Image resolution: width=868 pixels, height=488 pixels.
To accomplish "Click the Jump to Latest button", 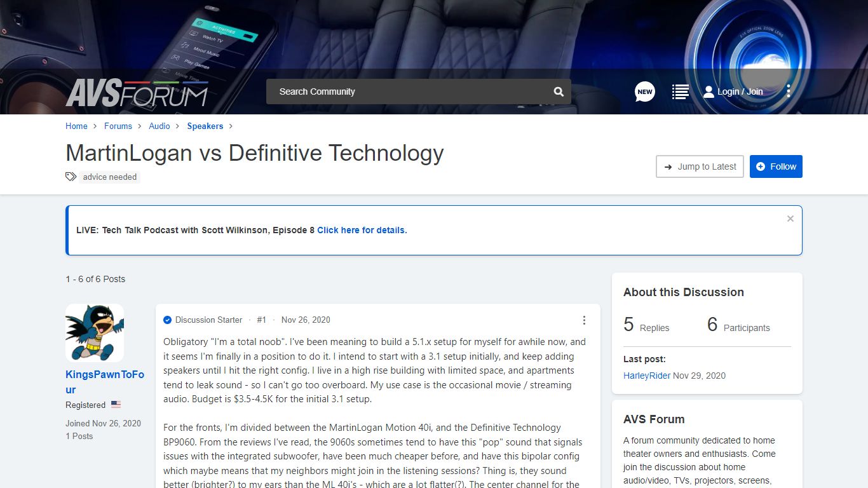I will point(700,166).
